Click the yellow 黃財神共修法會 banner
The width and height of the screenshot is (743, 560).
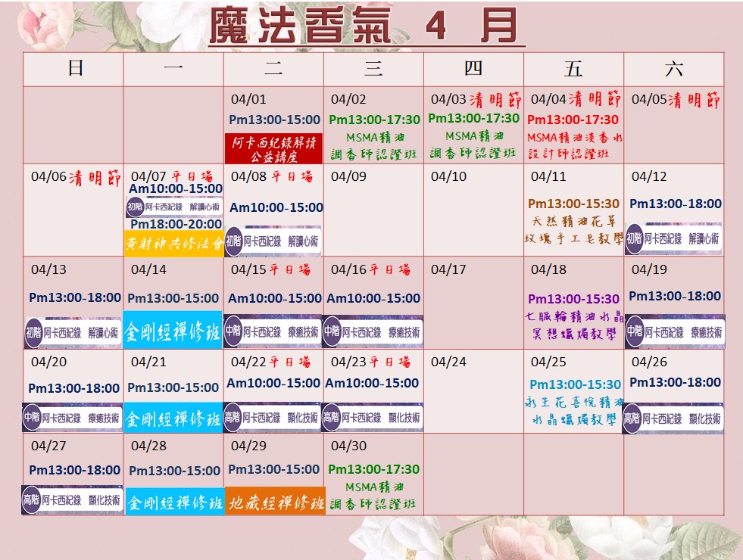173,244
